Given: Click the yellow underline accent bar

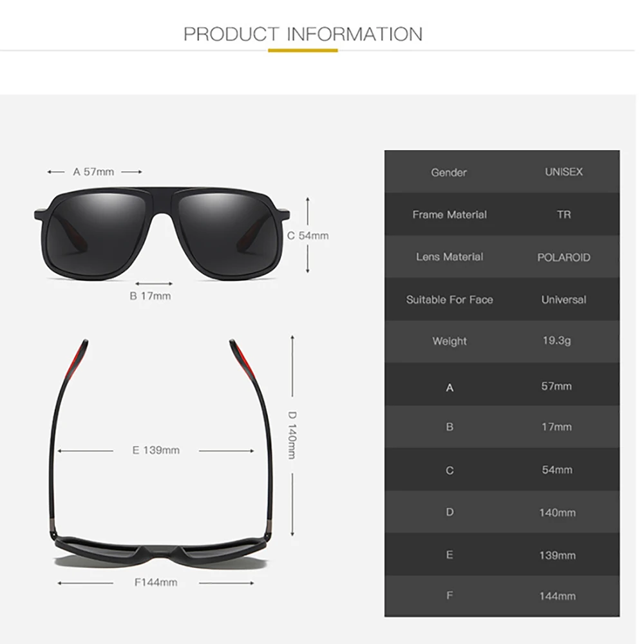Looking at the screenshot, I should pyautogui.click(x=303, y=50).
